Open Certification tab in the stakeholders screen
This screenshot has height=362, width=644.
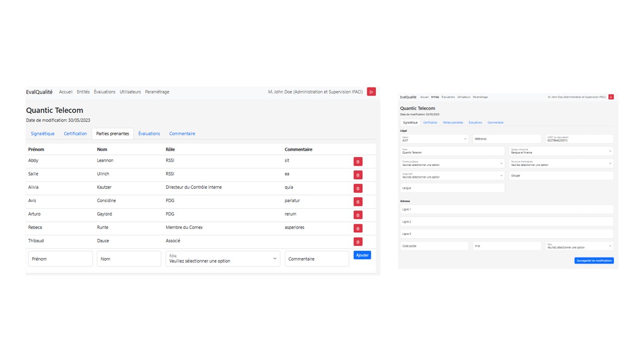coord(75,134)
